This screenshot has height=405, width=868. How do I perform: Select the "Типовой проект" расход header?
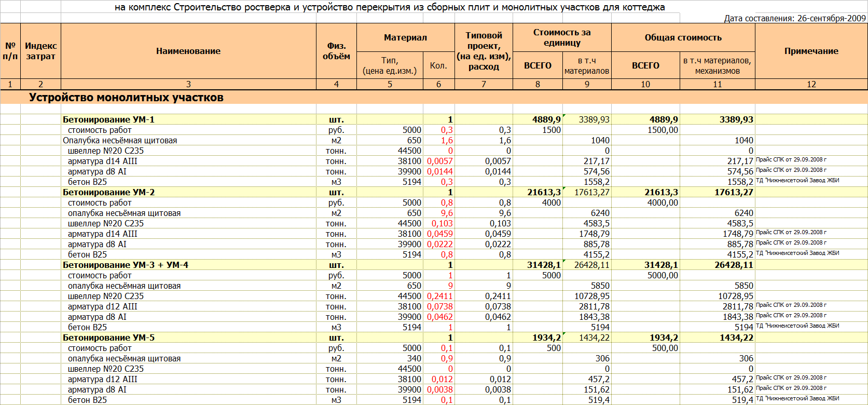pyautogui.click(x=484, y=51)
